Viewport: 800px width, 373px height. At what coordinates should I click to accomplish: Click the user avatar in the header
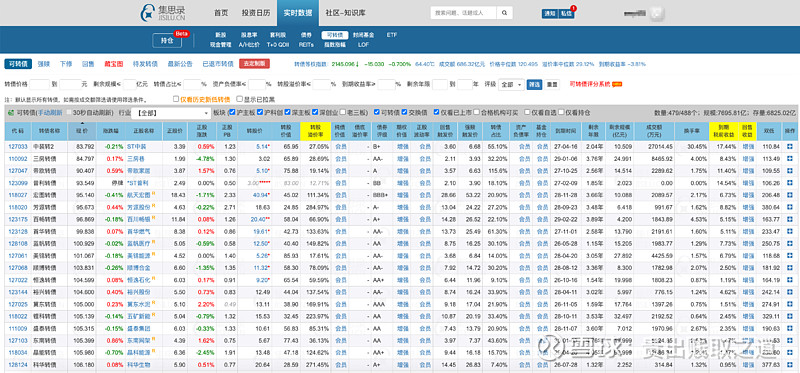pos(657,13)
